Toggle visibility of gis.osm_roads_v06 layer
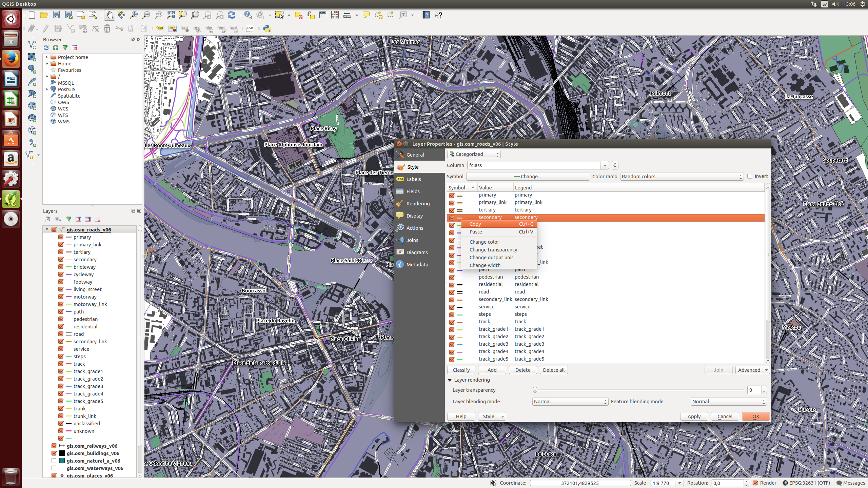Viewport: 868px width, 488px height. pyautogui.click(x=54, y=229)
